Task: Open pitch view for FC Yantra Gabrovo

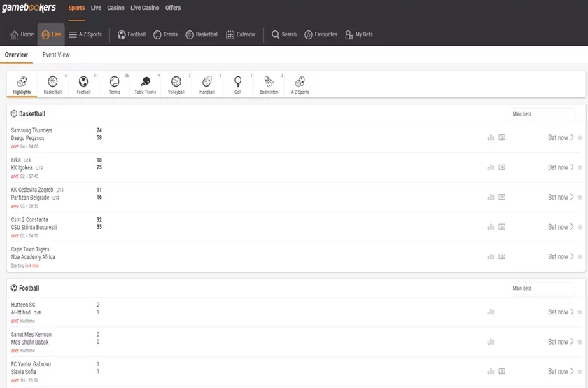Action: point(502,371)
